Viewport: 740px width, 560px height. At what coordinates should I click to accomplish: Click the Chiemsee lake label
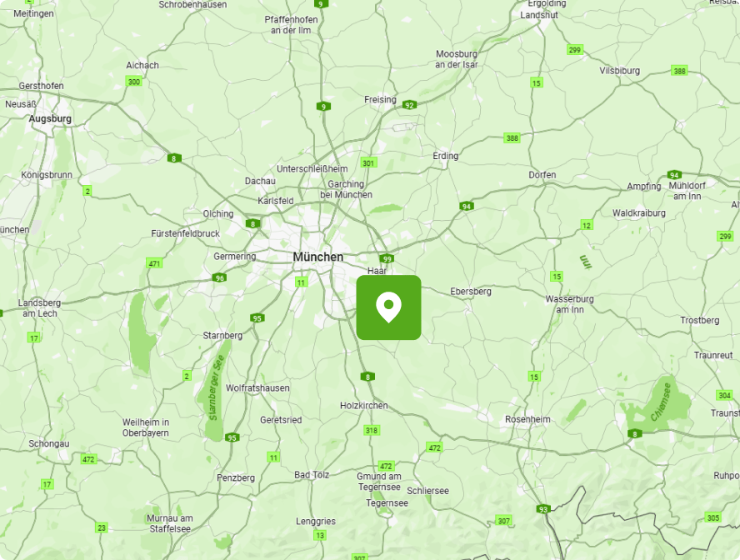coord(661,402)
